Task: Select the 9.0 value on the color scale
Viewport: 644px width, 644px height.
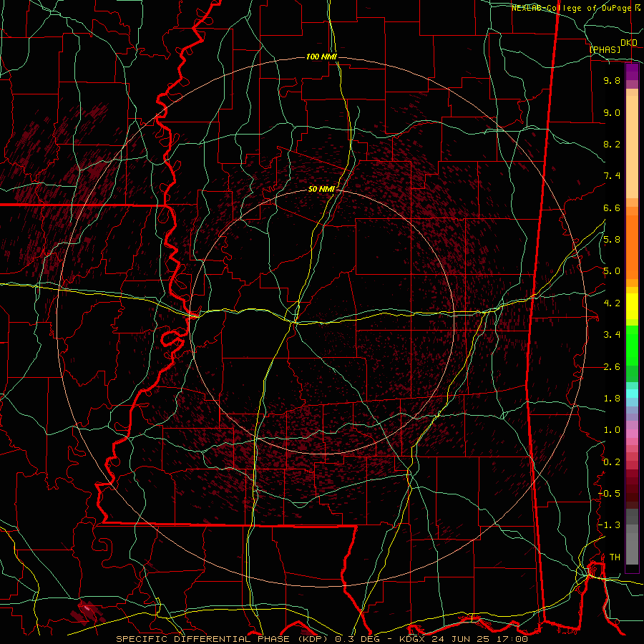Action: click(x=612, y=112)
